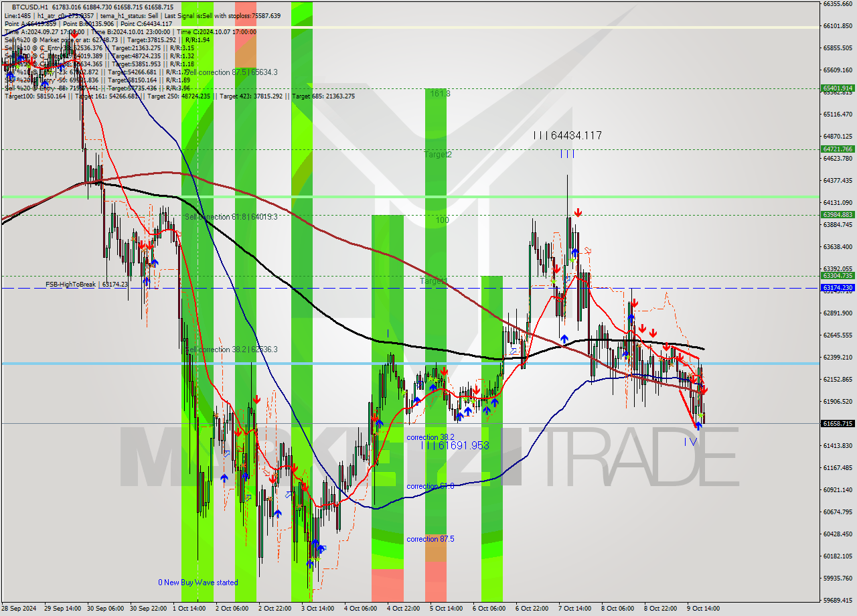Click the 'correction 87.5' Fibonacci label
857x616 pixels.
pyautogui.click(x=431, y=539)
